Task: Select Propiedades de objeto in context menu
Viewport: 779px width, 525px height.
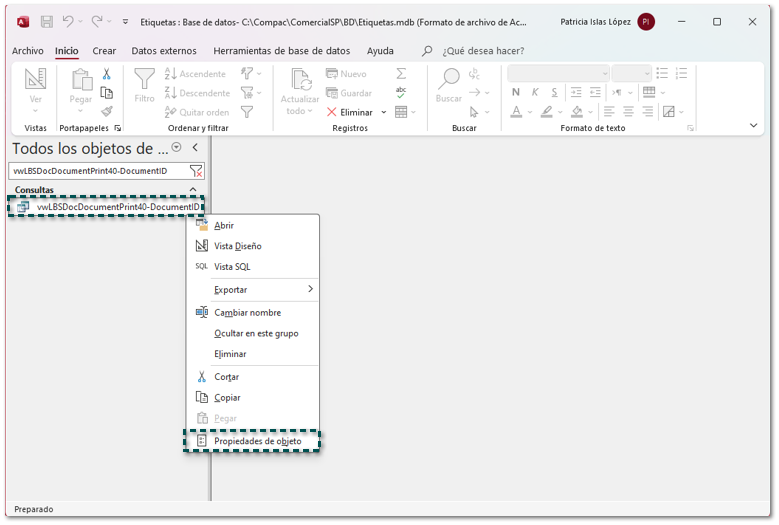Action: point(257,441)
